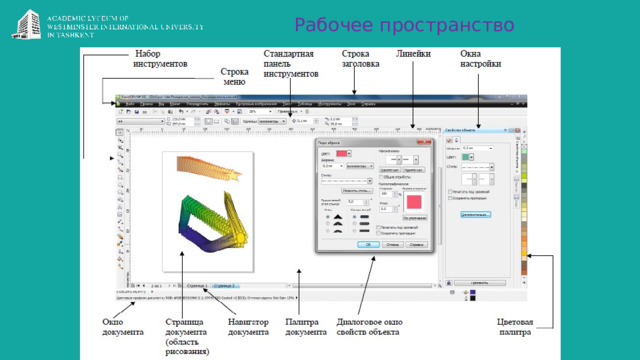Select the third line cap radio option
Screen dimensions: 640x360
coord(354,231)
